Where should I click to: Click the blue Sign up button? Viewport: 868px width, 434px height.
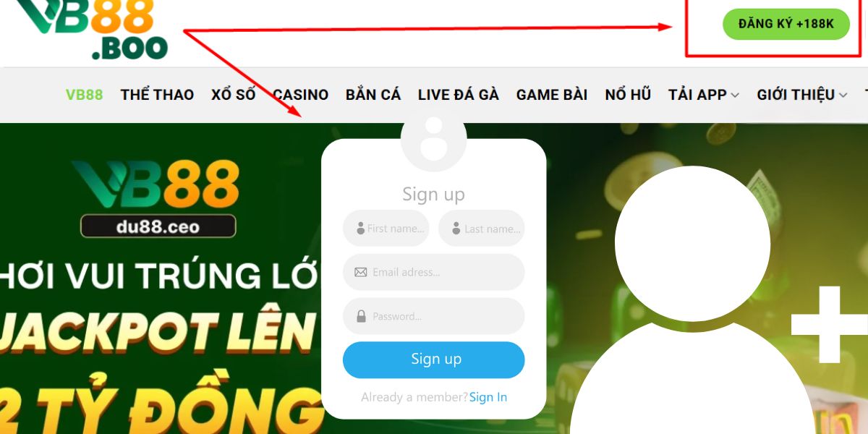433,359
